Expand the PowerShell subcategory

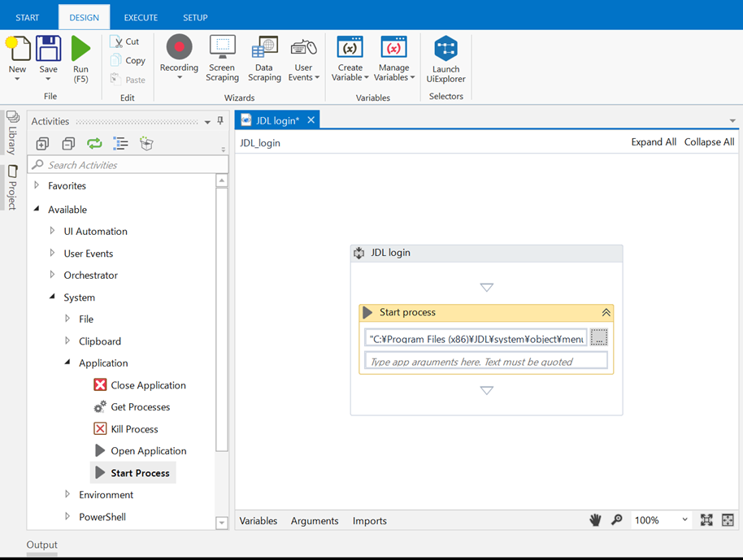pyautogui.click(x=67, y=516)
